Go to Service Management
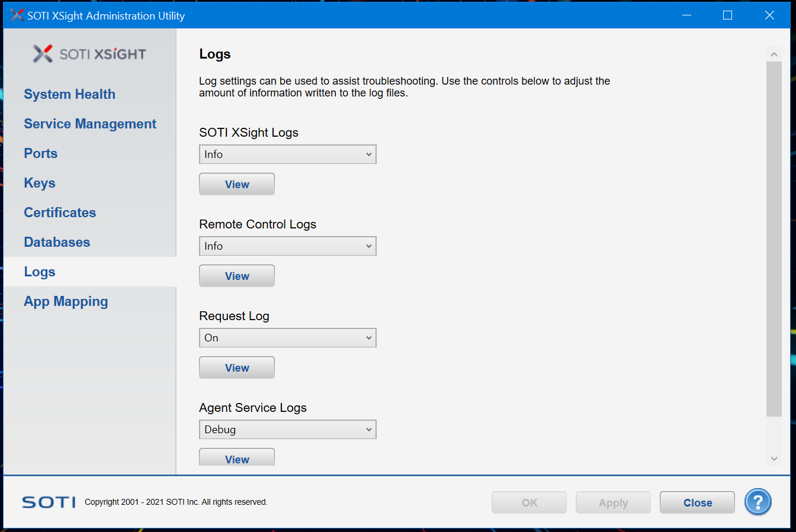This screenshot has width=796, height=532. (90, 124)
